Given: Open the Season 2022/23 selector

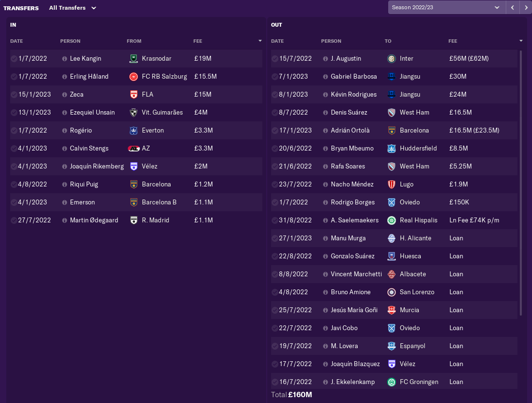Looking at the screenshot, I should (446, 7).
